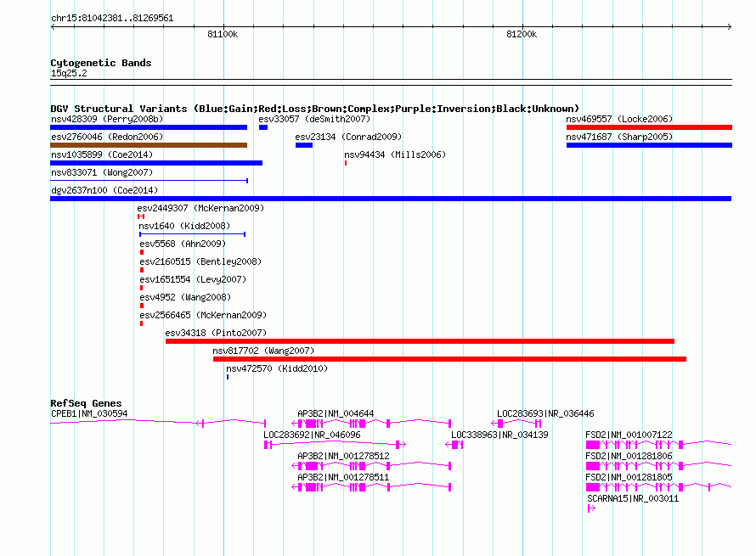Image resolution: width=756 pixels, height=556 pixels.
Task: Click the red esv2566465 marker
Action: coord(141,323)
